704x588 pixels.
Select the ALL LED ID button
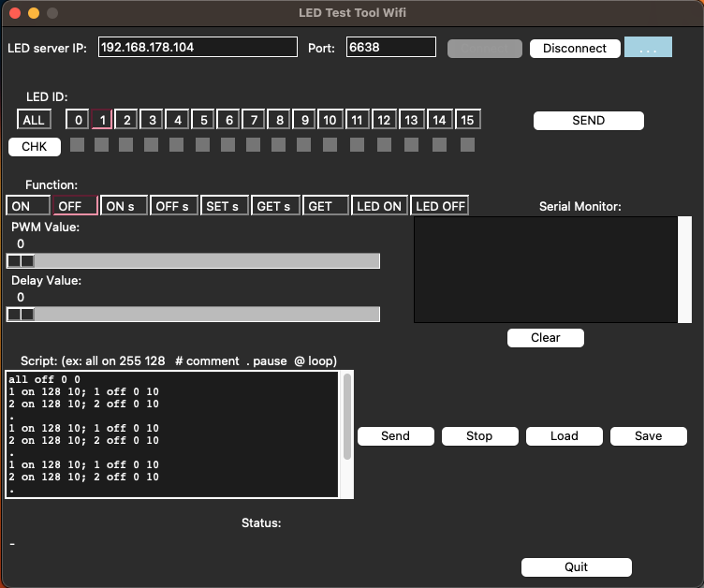point(33,120)
